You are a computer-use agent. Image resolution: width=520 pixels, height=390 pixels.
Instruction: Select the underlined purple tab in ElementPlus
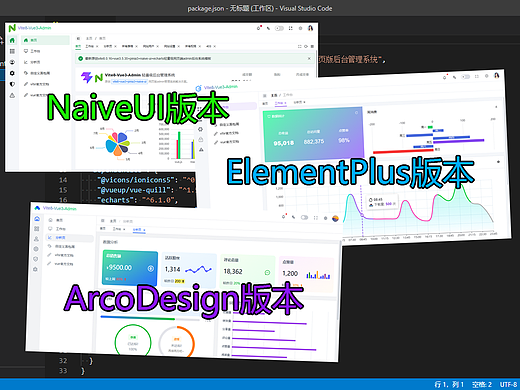pyautogui.click(x=280, y=104)
